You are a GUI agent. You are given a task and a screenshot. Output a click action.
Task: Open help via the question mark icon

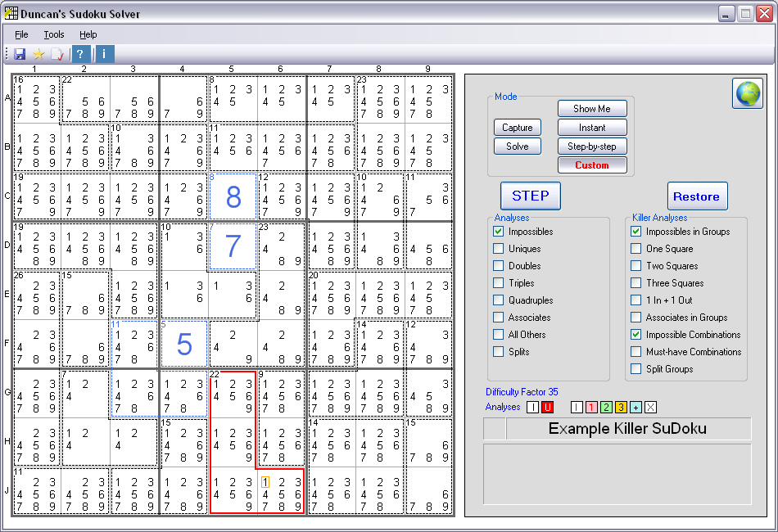click(x=81, y=54)
